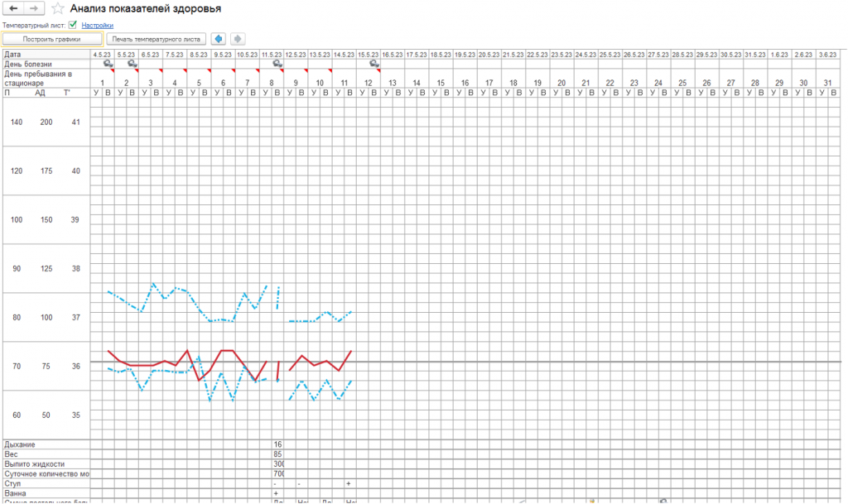The height and width of the screenshot is (504, 848).
Task: Select the date cell 1.6.23
Action: 780,55
